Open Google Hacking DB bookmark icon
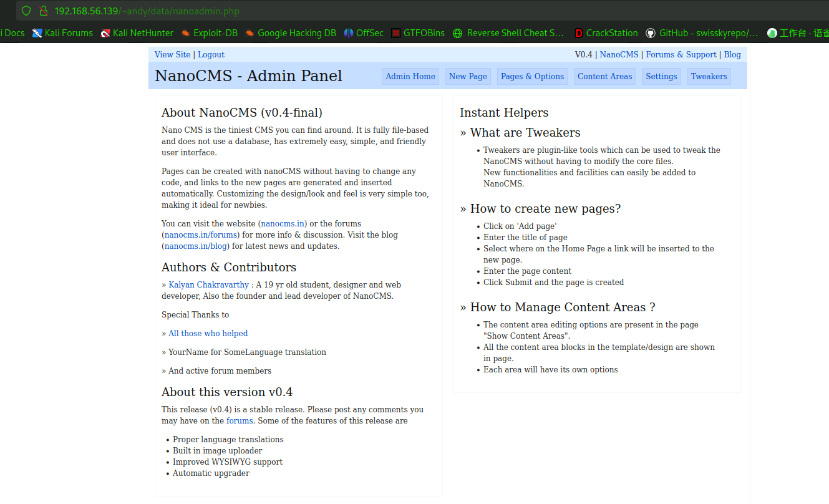This screenshot has width=829, height=504. 250,33
